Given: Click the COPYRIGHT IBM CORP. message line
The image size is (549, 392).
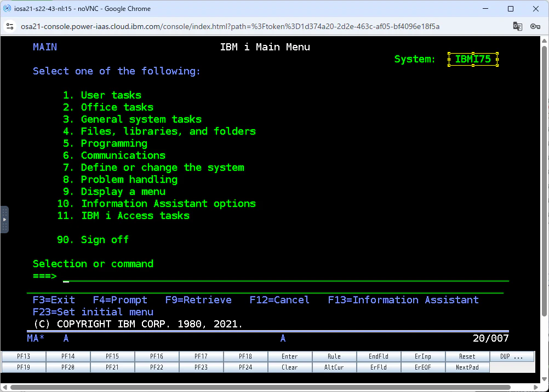Looking at the screenshot, I should click(138, 324).
